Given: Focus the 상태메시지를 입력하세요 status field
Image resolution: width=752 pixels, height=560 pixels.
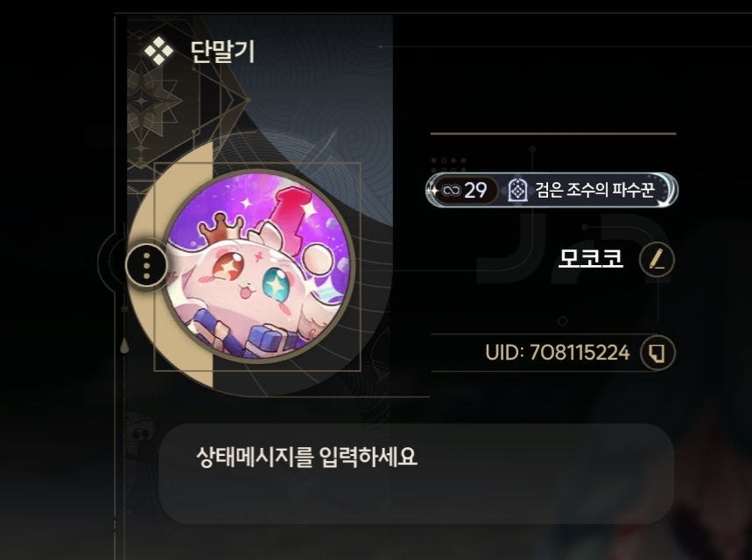Looking at the screenshot, I should coord(417,473).
